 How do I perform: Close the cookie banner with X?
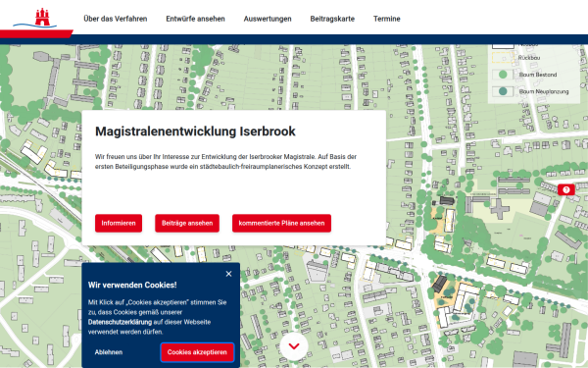228,274
